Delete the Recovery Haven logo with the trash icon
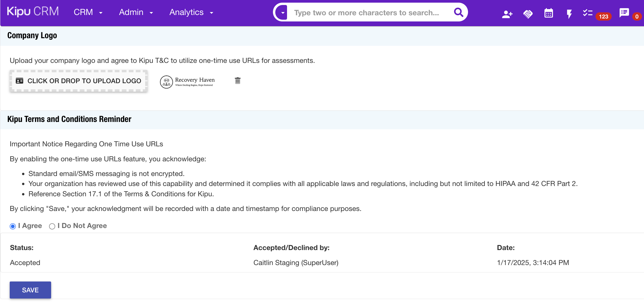Screen dimensions: 644x305 coord(238,81)
